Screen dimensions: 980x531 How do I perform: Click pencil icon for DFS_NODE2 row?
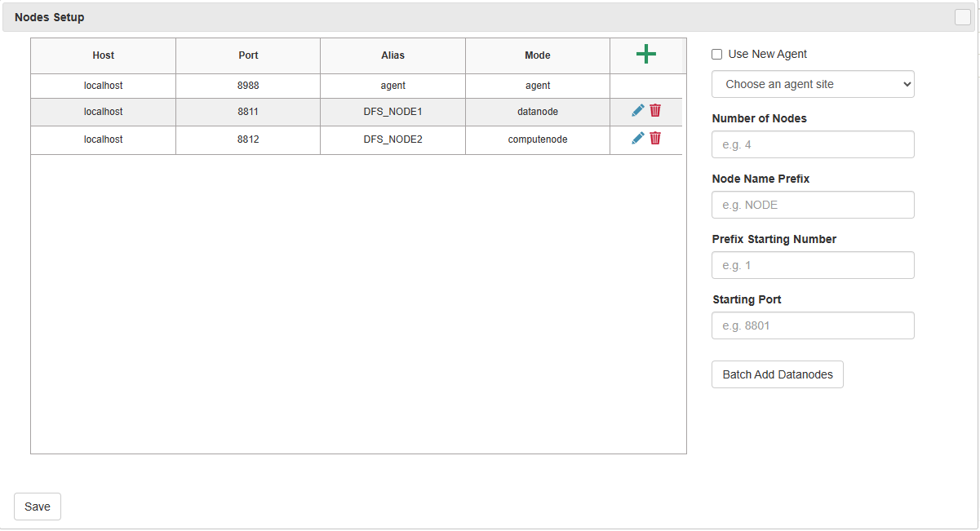(638, 139)
